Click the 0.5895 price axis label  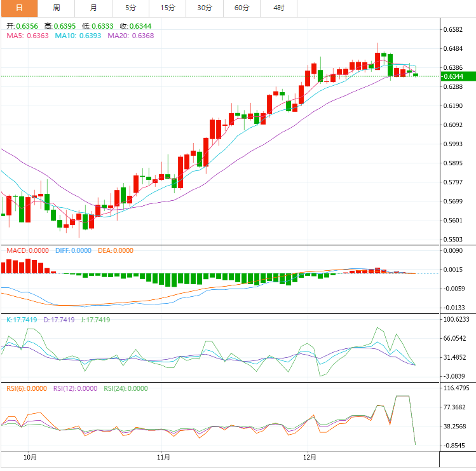453,163
